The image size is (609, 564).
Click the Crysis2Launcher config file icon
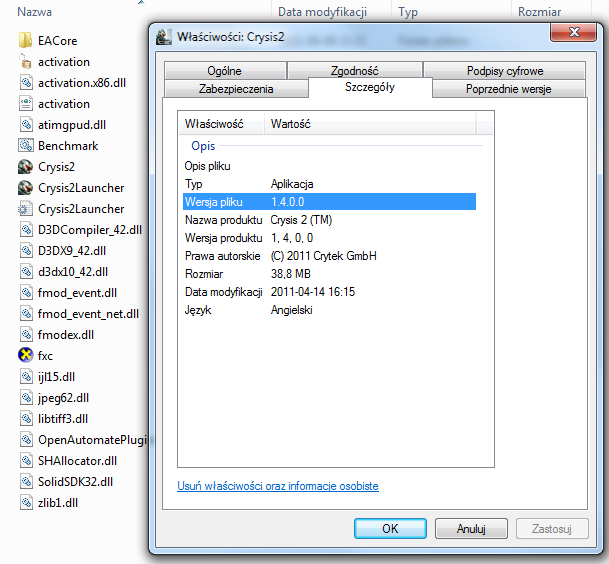(x=25, y=208)
